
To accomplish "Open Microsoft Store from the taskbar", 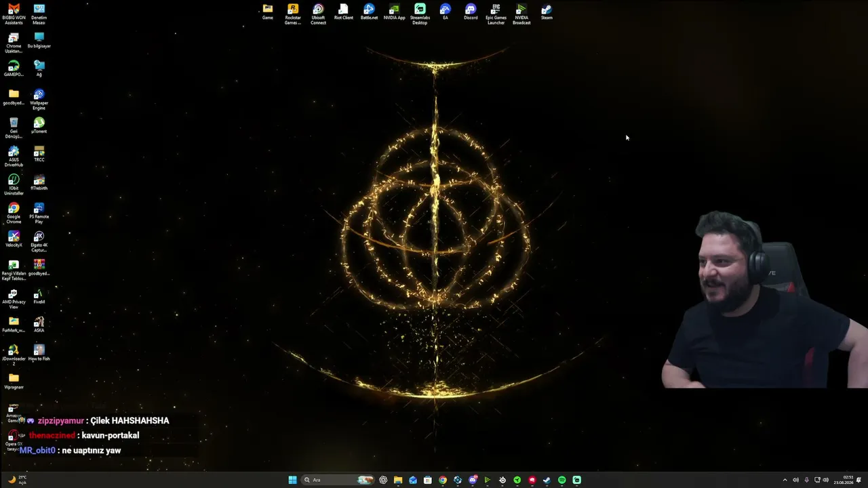I will coord(428,480).
